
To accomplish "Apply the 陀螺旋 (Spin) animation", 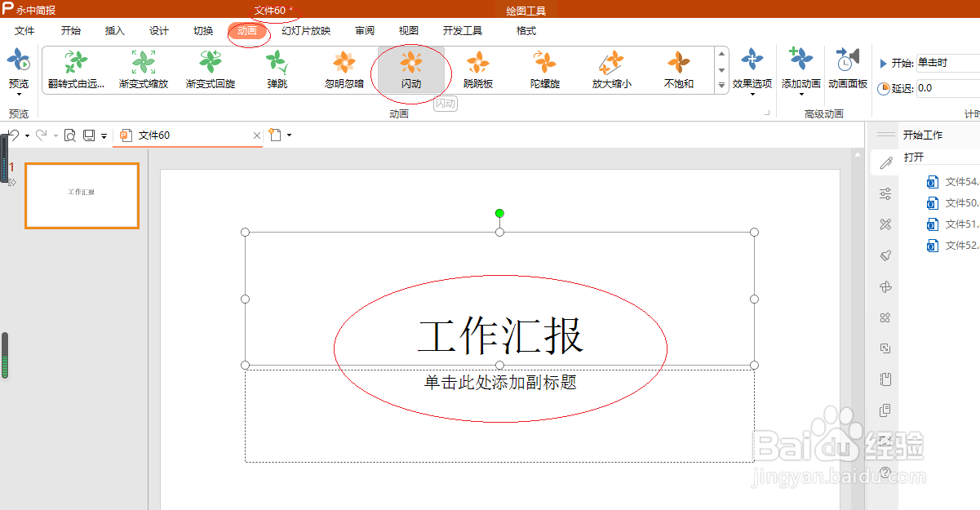I will 545,69.
